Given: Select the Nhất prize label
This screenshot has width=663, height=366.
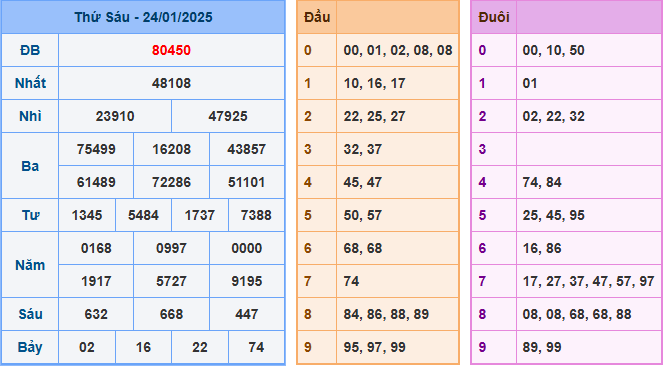Looking at the screenshot, I should coord(30,83).
